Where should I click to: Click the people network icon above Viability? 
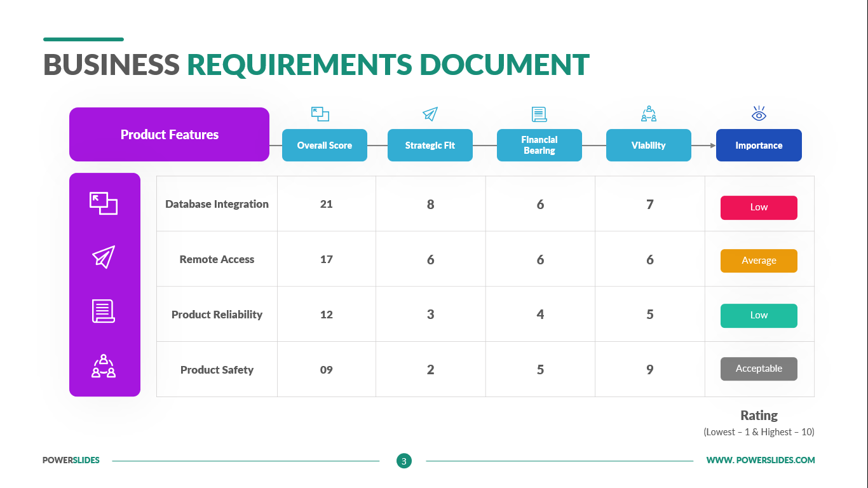pyautogui.click(x=649, y=114)
